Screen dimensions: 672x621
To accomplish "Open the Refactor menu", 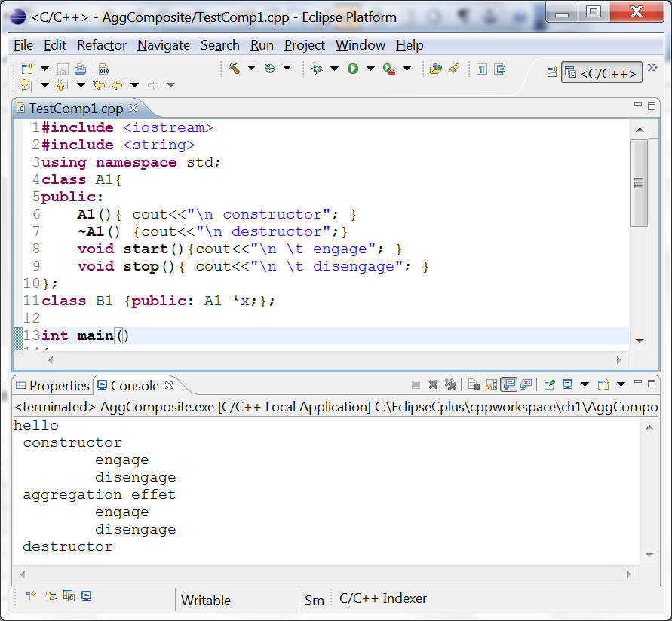I will (102, 45).
